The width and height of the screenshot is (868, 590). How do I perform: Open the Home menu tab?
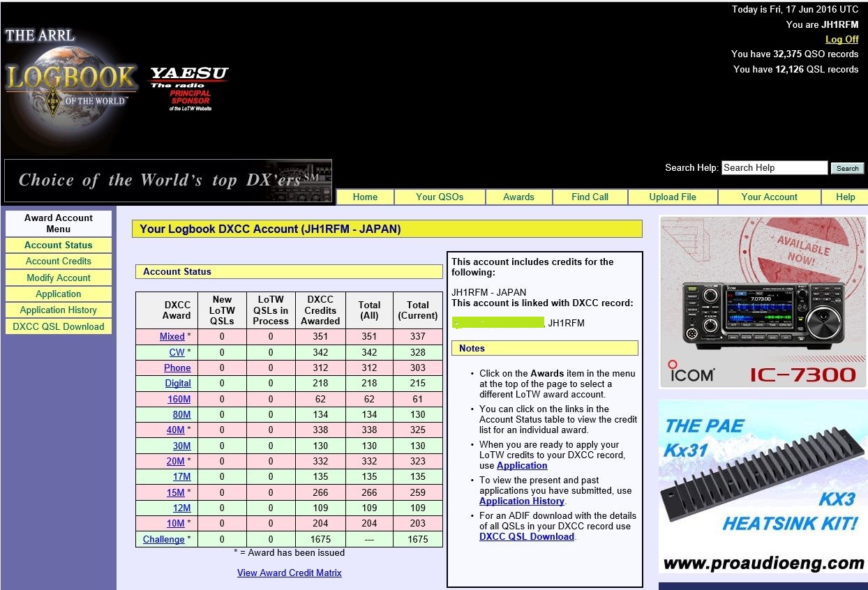click(x=365, y=197)
